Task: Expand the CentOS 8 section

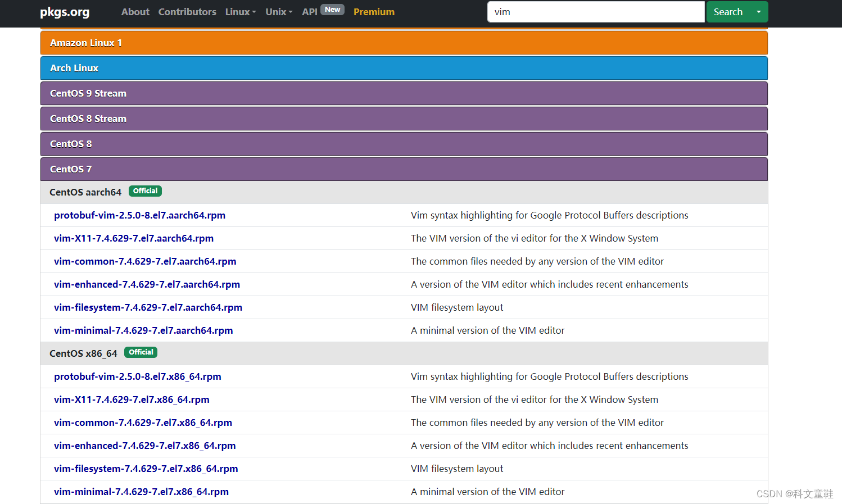Action: click(404, 144)
